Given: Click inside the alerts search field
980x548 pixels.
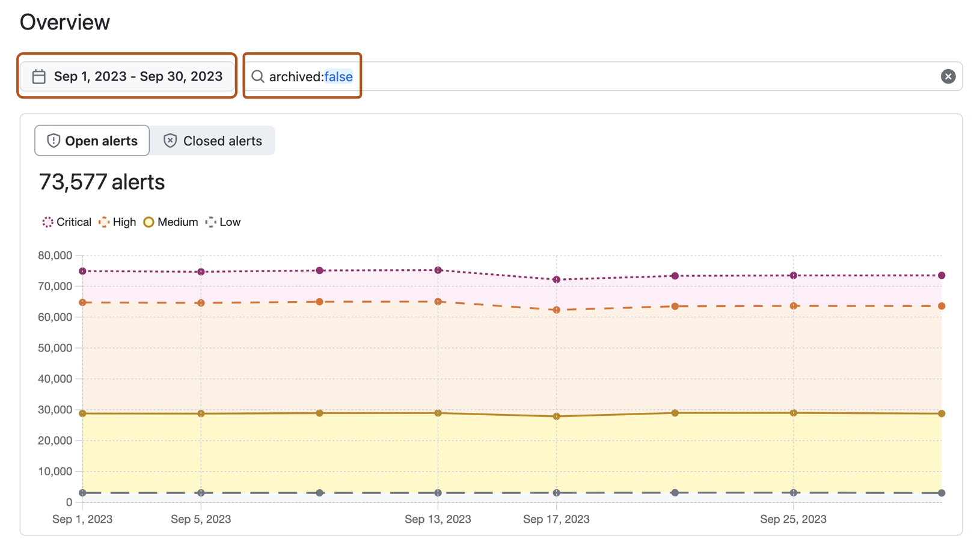Looking at the screenshot, I should coord(541,76).
